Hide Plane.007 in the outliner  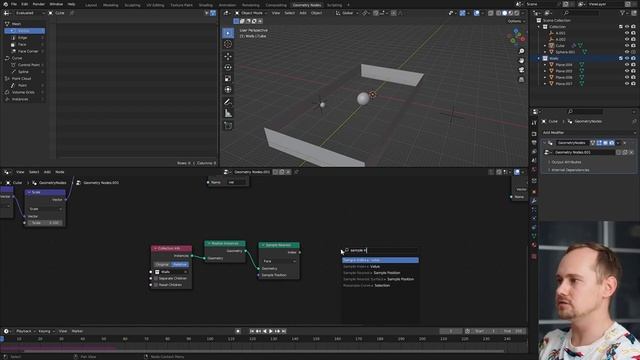[x=627, y=84]
